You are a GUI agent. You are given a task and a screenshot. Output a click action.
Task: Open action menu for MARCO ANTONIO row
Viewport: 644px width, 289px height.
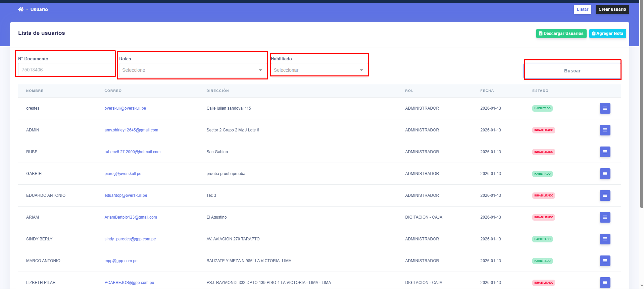605,261
